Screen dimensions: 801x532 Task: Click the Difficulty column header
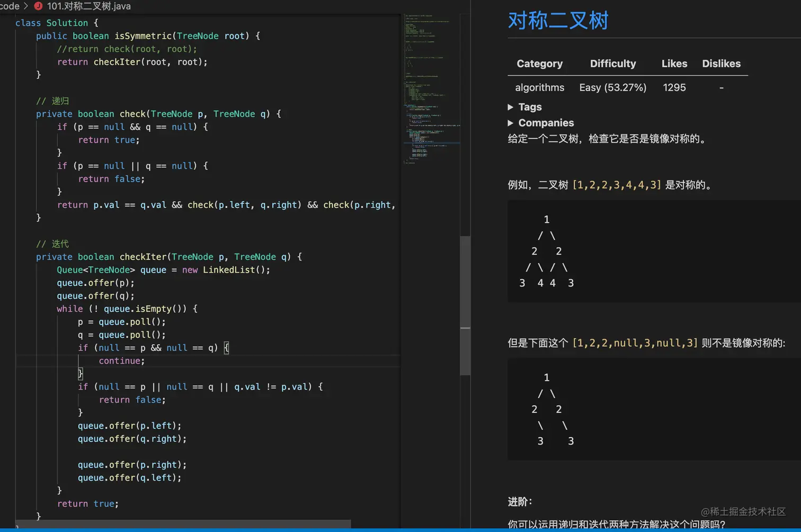(x=613, y=64)
